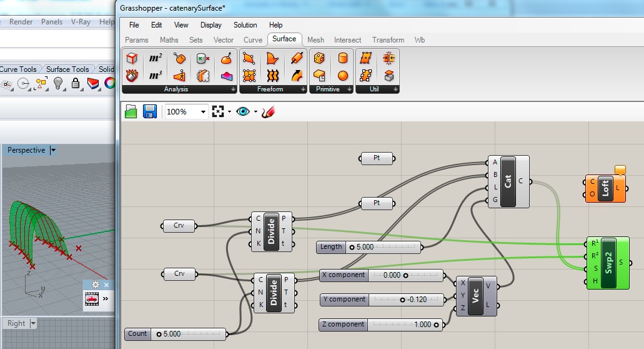Screen dimensions: 644x349
Task: Select the rainbow surface curvature icon
Action: coord(226,75)
